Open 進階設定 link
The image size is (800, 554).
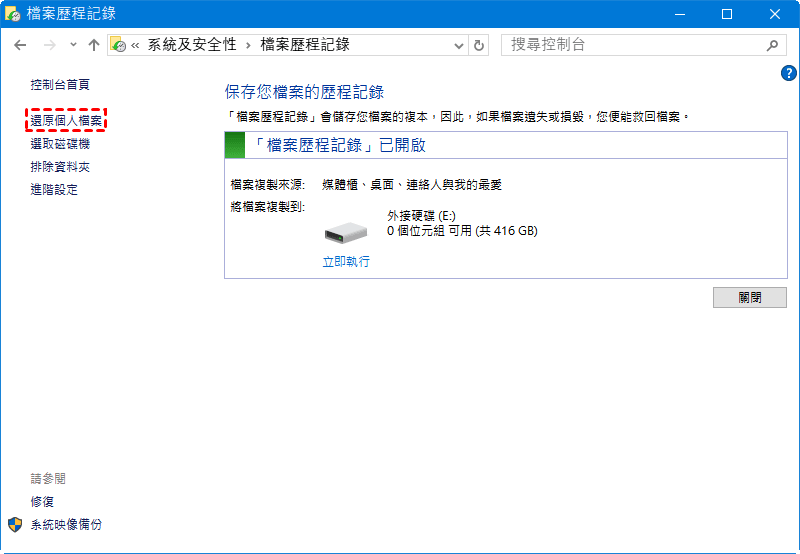point(54,190)
